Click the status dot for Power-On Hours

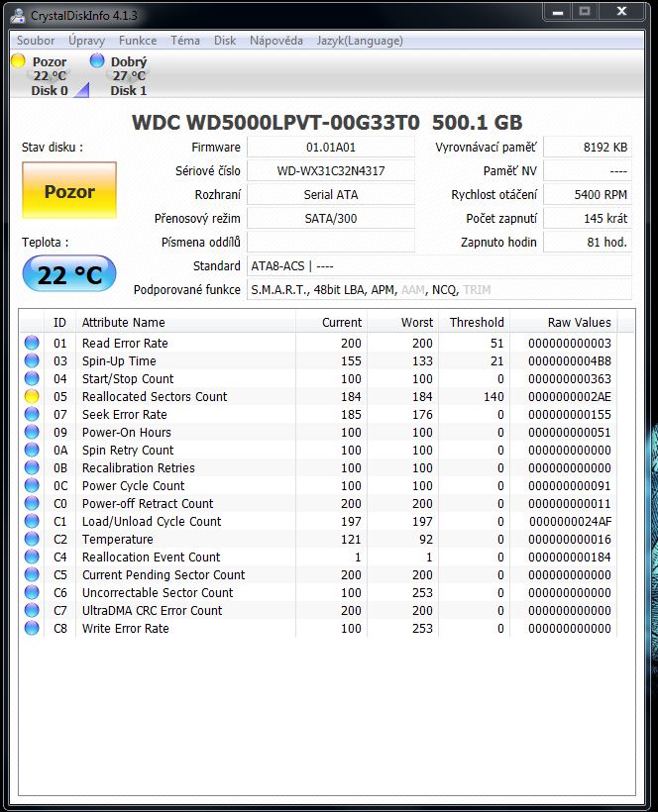(x=32, y=432)
